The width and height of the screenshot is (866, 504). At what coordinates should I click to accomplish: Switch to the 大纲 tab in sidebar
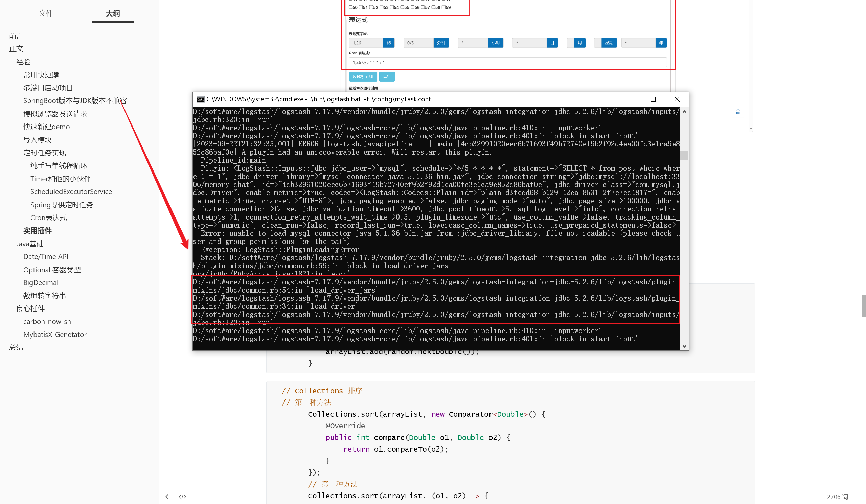(113, 14)
